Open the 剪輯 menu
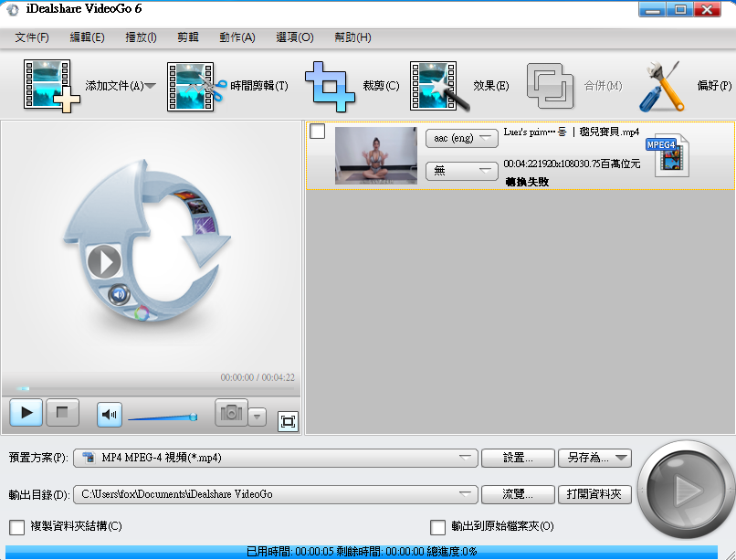The width and height of the screenshot is (736, 560). (189, 37)
